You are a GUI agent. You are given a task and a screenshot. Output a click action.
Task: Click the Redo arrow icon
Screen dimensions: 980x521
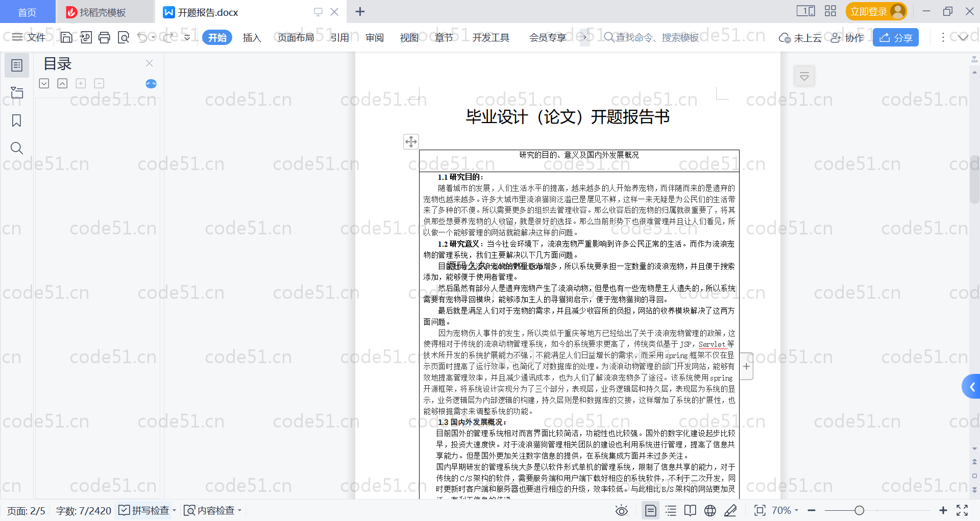(168, 37)
